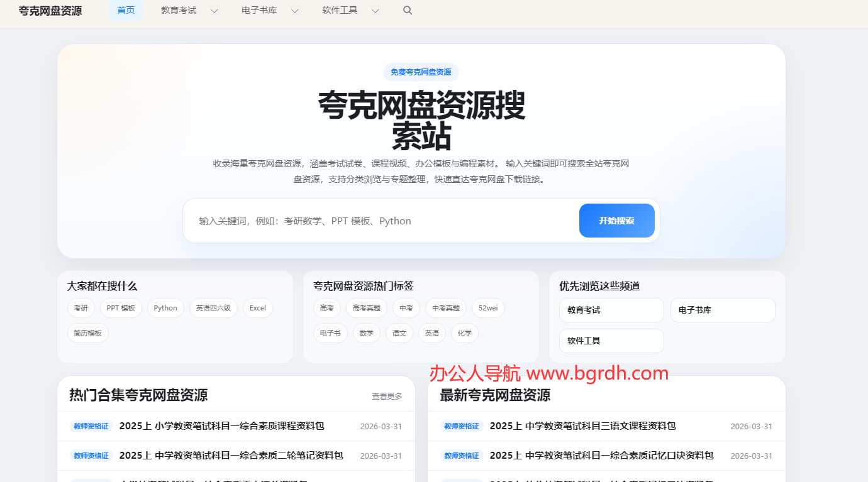Click the 2026-03-31 date on 科目三语文 row
The height and width of the screenshot is (482, 868).
point(752,426)
